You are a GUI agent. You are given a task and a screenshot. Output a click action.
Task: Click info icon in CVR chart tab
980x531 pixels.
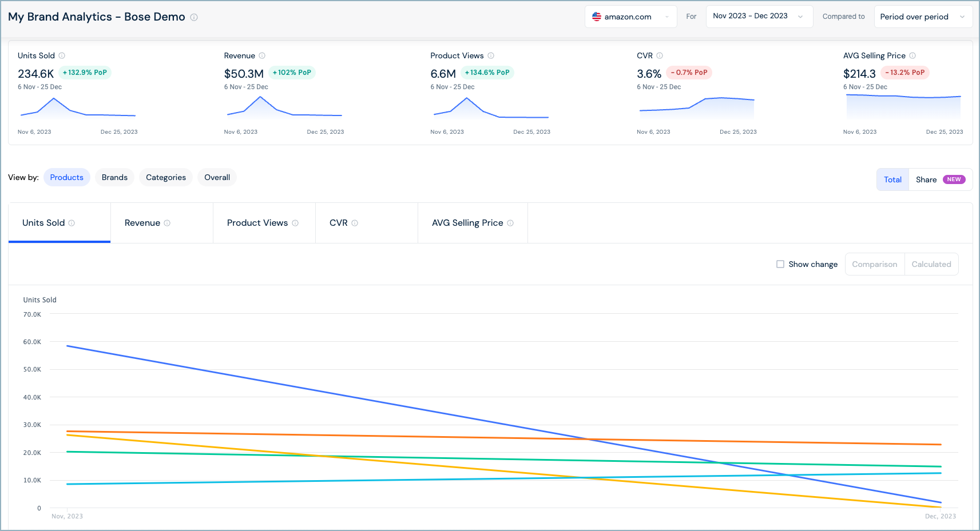tap(355, 223)
